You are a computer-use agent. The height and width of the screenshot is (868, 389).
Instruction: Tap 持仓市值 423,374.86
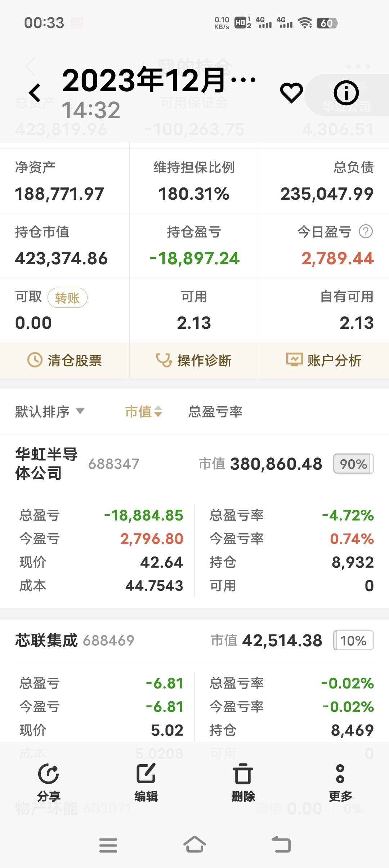point(61,258)
